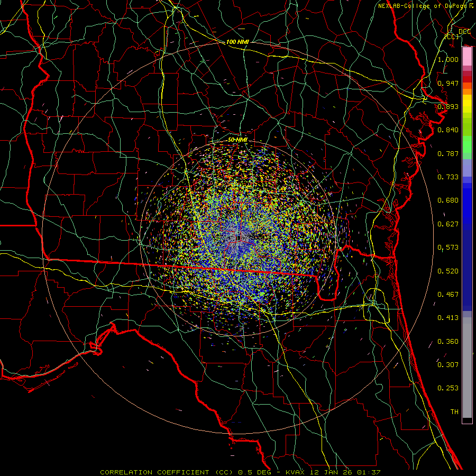Click the bright green segment of the color bar
Screen dimensions: 476x476
point(467,144)
